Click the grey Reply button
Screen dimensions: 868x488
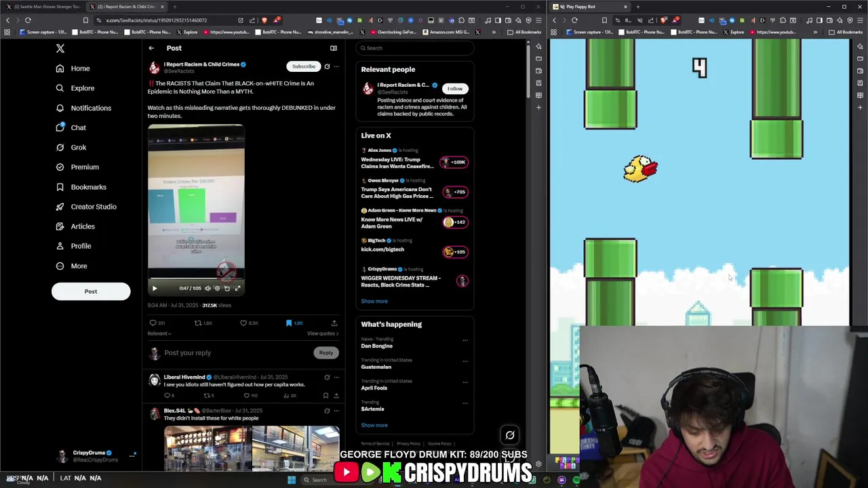[x=326, y=352]
